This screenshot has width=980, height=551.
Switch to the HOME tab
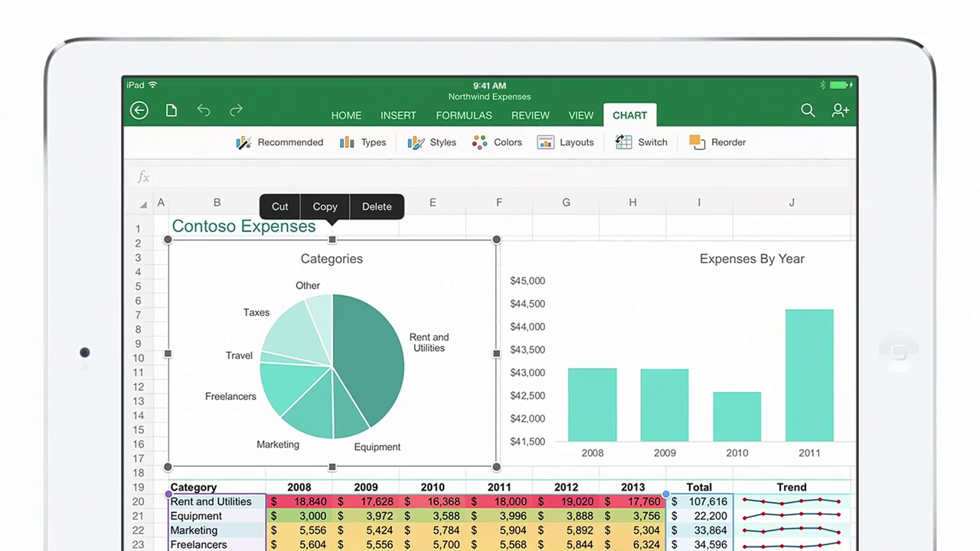346,116
